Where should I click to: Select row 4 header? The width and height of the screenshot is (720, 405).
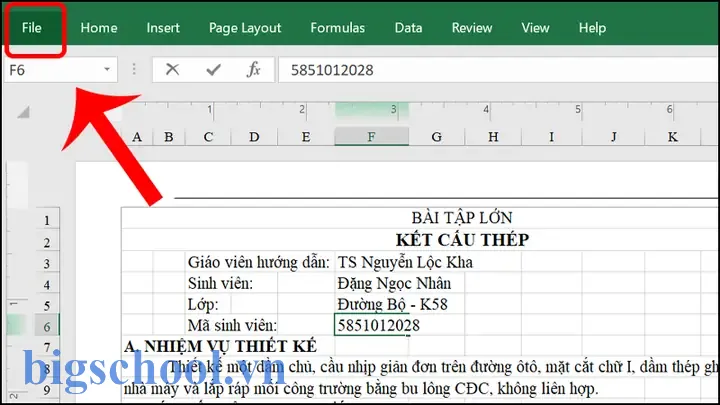pyautogui.click(x=47, y=285)
